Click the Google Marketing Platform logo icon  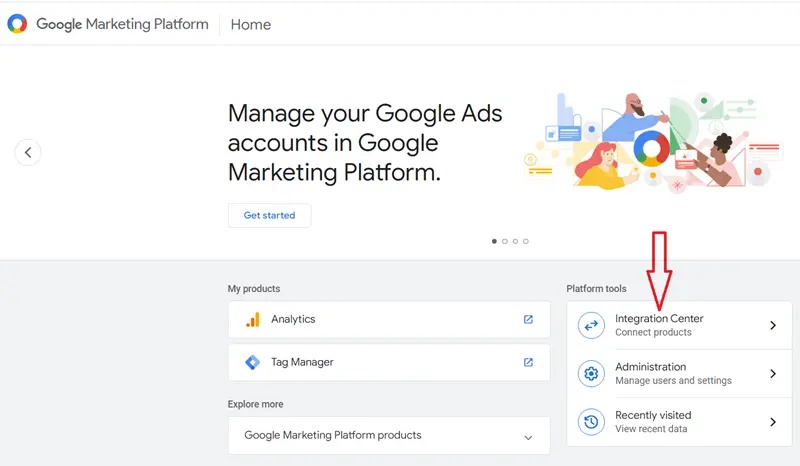click(x=17, y=24)
